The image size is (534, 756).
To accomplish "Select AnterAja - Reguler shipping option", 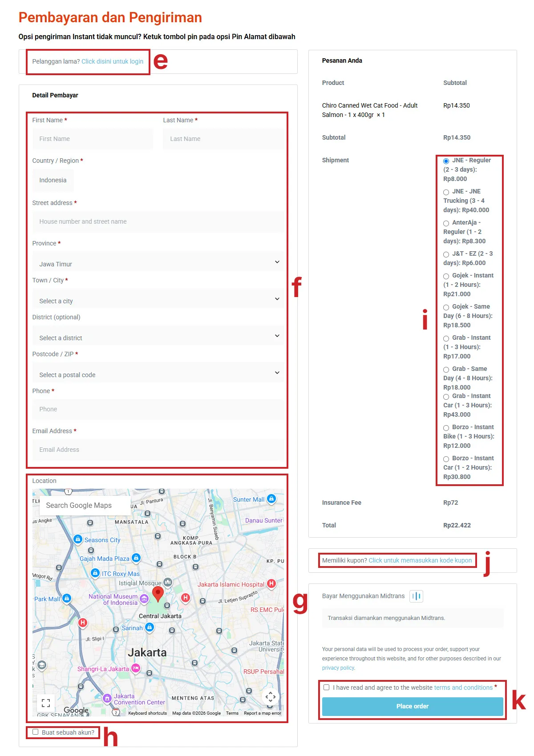I will [446, 223].
